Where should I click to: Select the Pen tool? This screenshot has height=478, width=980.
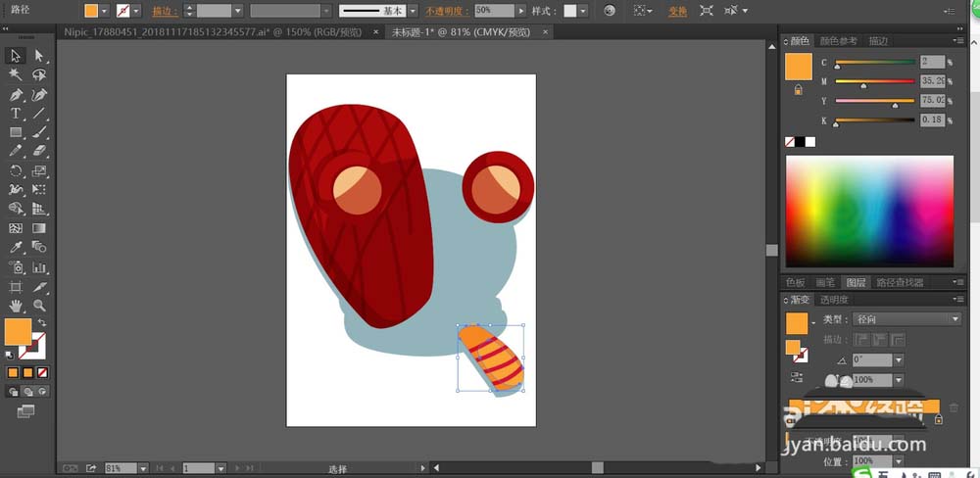[x=16, y=95]
